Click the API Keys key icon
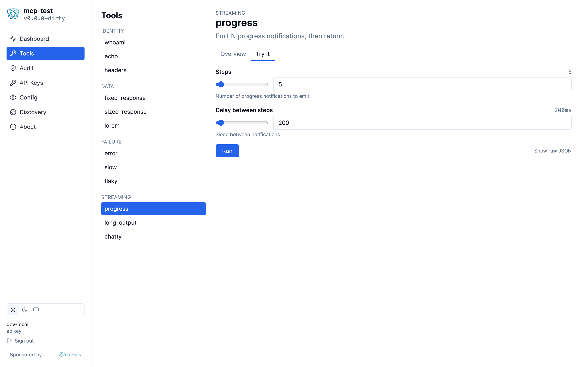This screenshot has width=588, height=367. pyautogui.click(x=13, y=83)
